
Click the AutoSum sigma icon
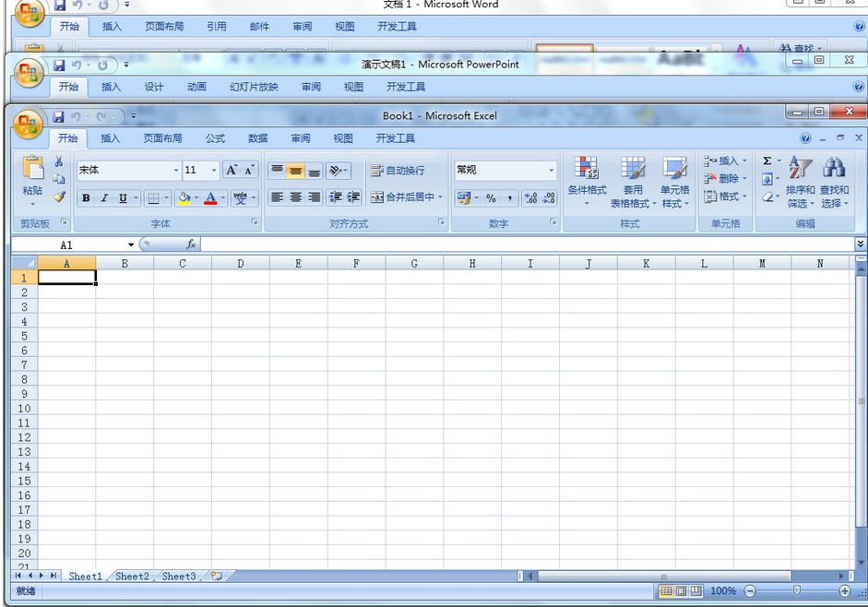click(x=767, y=161)
